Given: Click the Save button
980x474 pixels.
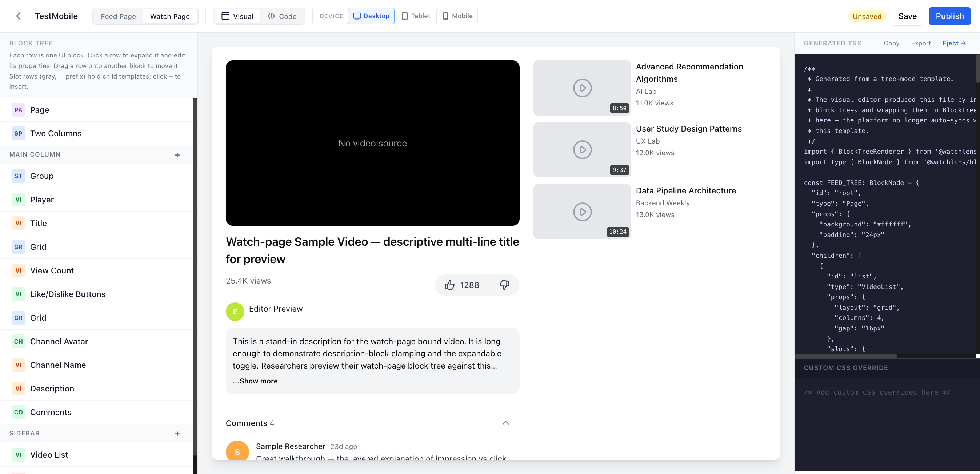Looking at the screenshot, I should [907, 16].
